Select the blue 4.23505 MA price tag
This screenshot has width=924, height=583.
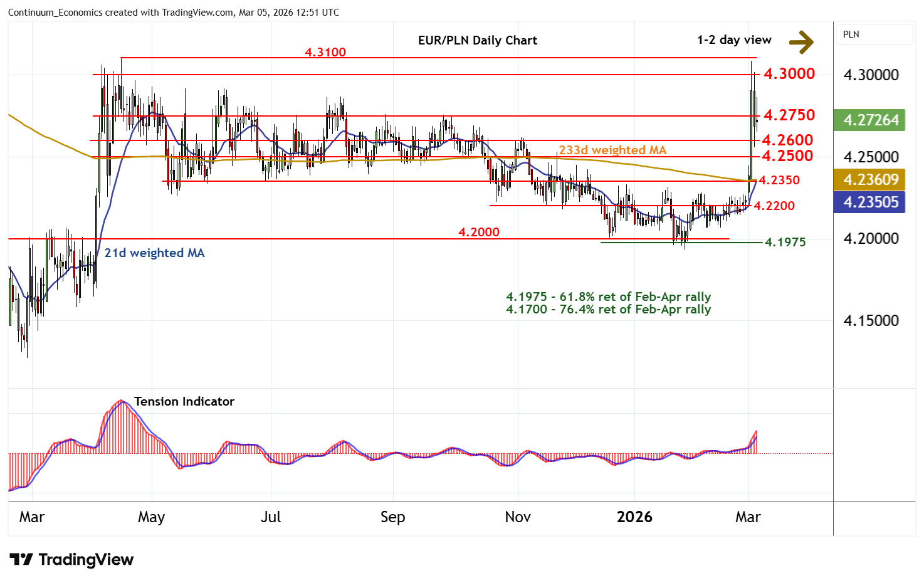pyautogui.click(x=869, y=202)
